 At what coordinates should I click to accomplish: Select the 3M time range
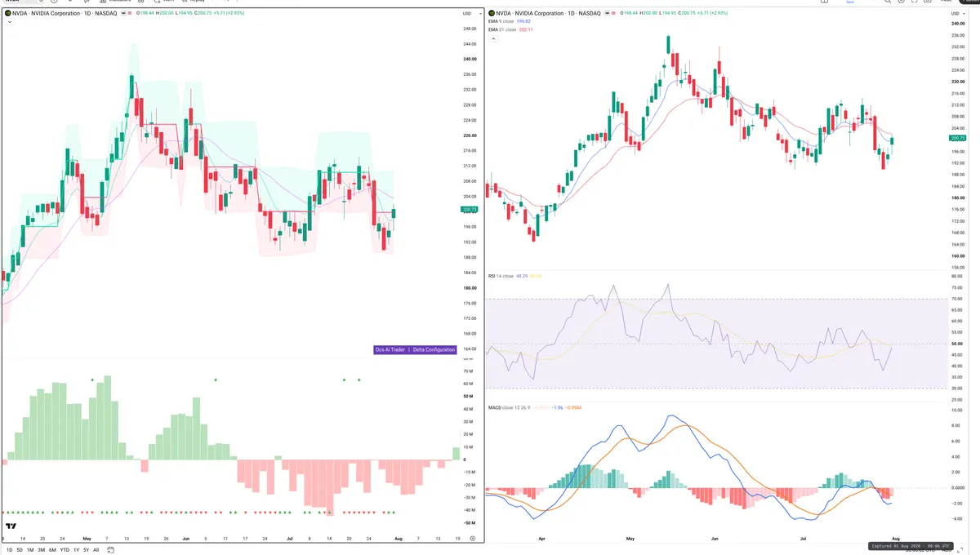(41, 550)
